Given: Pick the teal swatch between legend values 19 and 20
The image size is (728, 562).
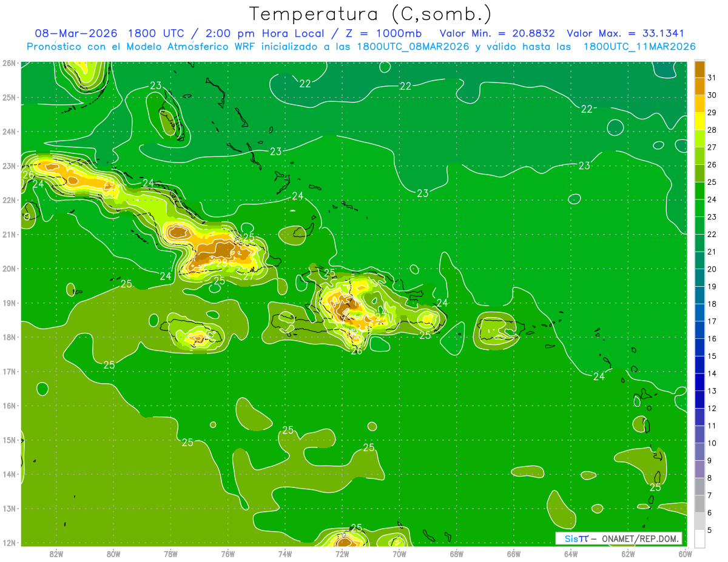Looking at the screenshot, I should click(699, 278).
